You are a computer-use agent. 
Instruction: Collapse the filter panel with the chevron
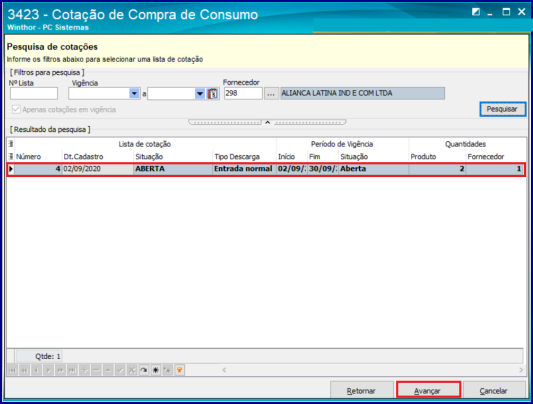(x=268, y=122)
